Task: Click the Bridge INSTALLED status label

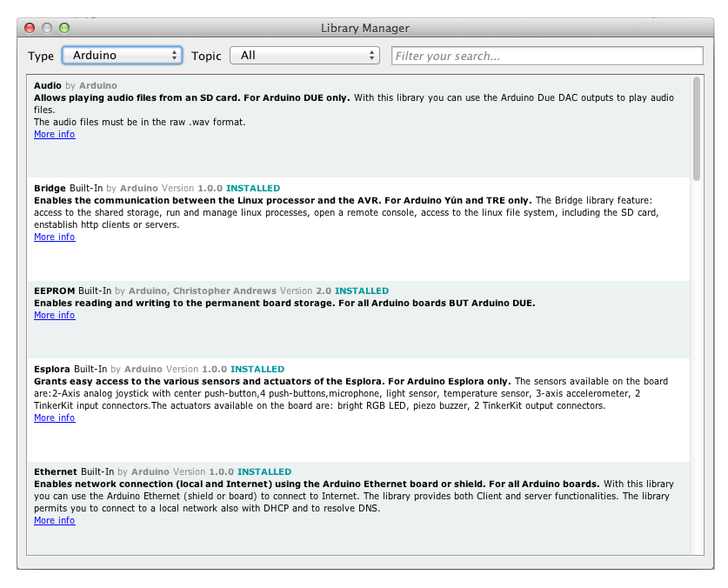Action: point(253,188)
